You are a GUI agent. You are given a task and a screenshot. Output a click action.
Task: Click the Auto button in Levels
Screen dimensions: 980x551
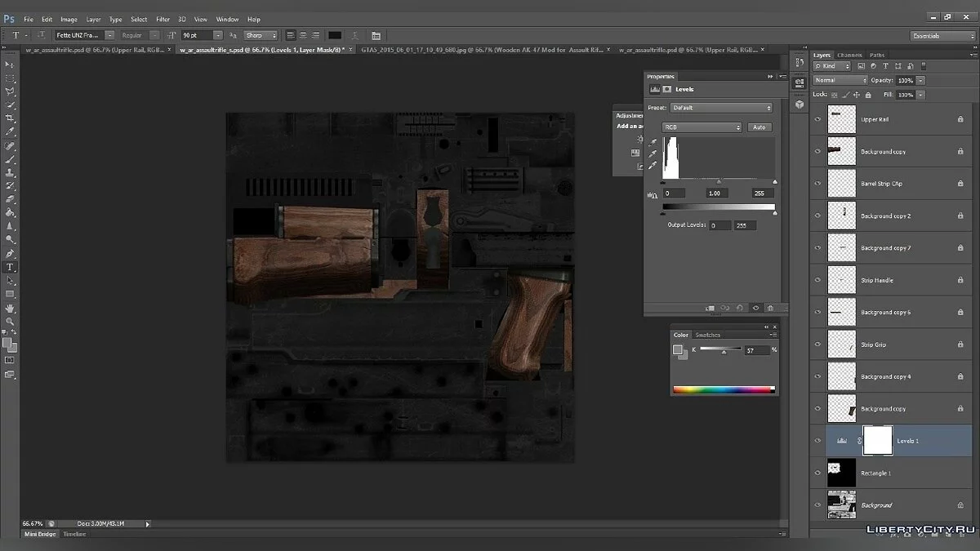[x=759, y=127]
